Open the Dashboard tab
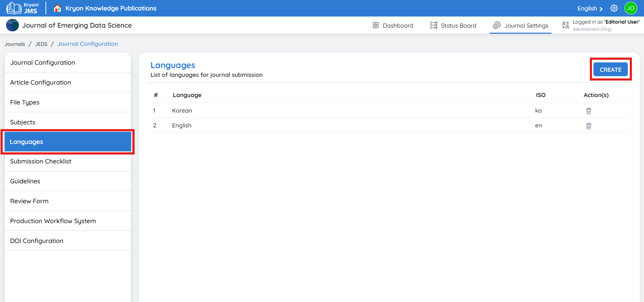 tap(393, 26)
